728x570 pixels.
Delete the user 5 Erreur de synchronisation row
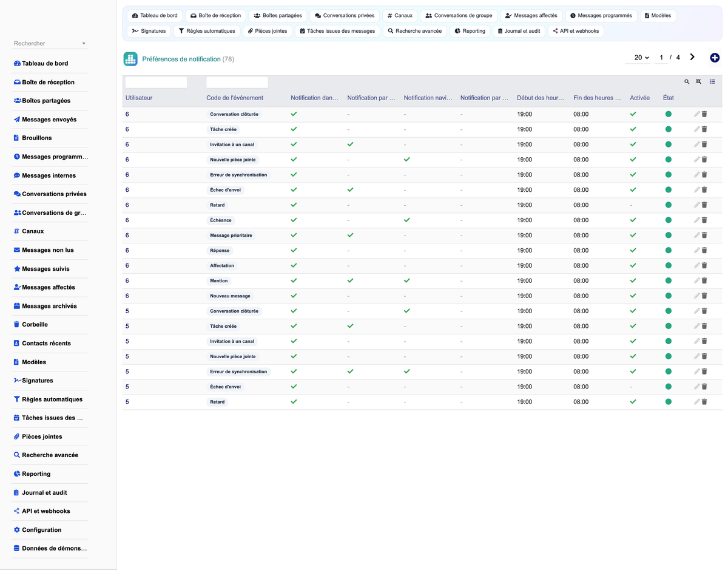click(704, 372)
